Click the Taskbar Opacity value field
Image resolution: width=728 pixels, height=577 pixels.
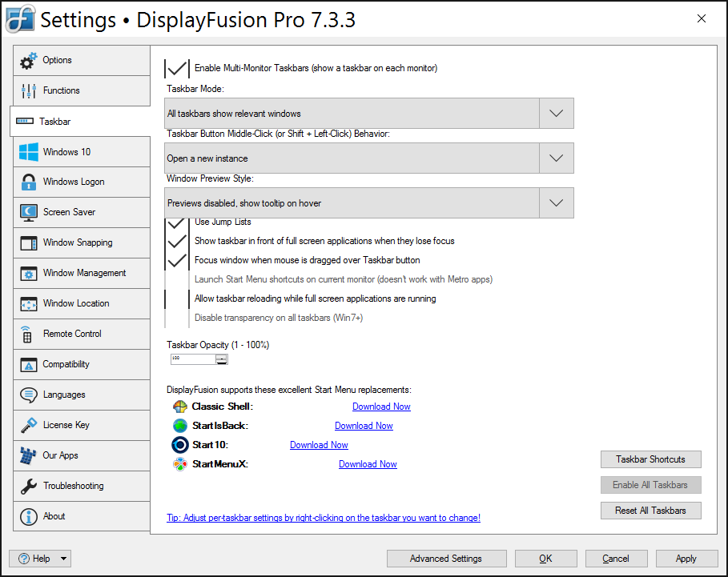(x=192, y=359)
